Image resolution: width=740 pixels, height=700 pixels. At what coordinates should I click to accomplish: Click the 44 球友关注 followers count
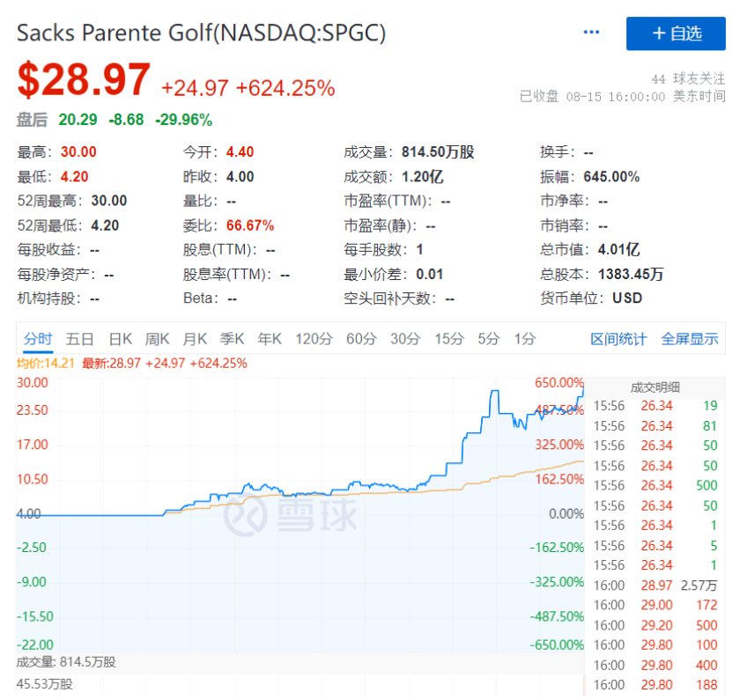coord(688,78)
